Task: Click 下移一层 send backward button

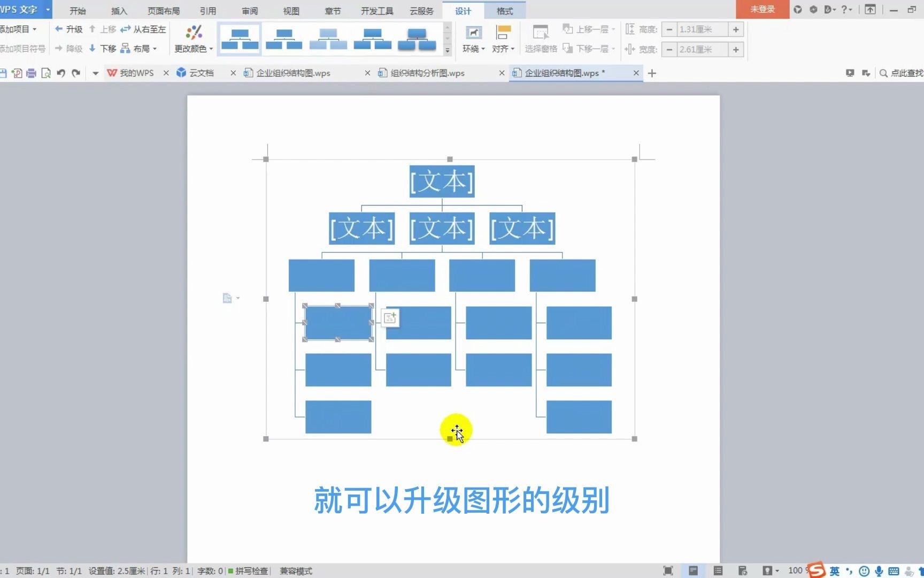Action: coord(589,49)
